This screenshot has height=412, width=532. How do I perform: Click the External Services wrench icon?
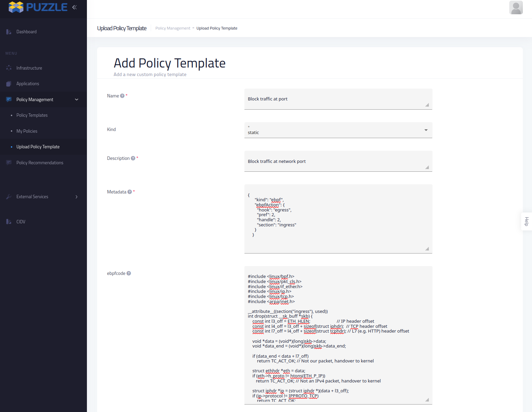tap(9, 197)
